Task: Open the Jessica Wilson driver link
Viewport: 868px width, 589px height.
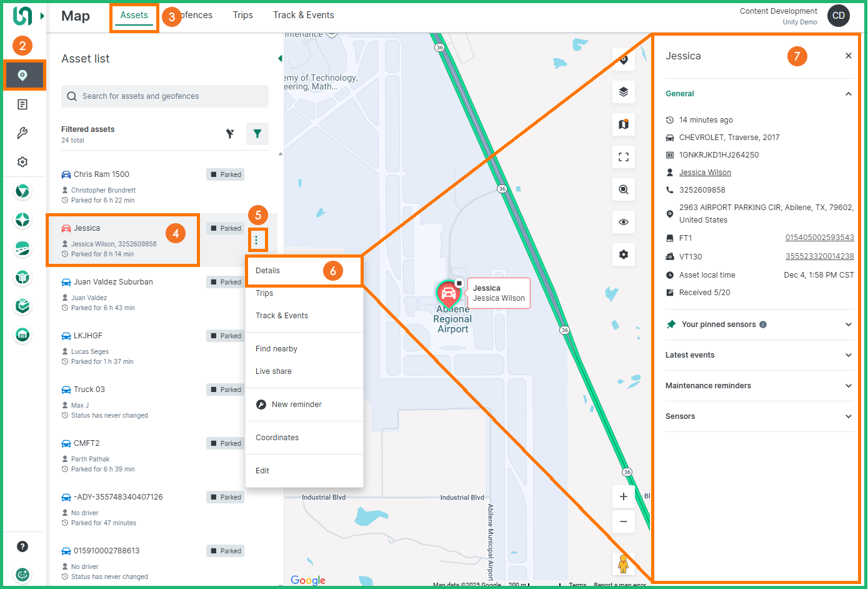Action: tap(705, 173)
